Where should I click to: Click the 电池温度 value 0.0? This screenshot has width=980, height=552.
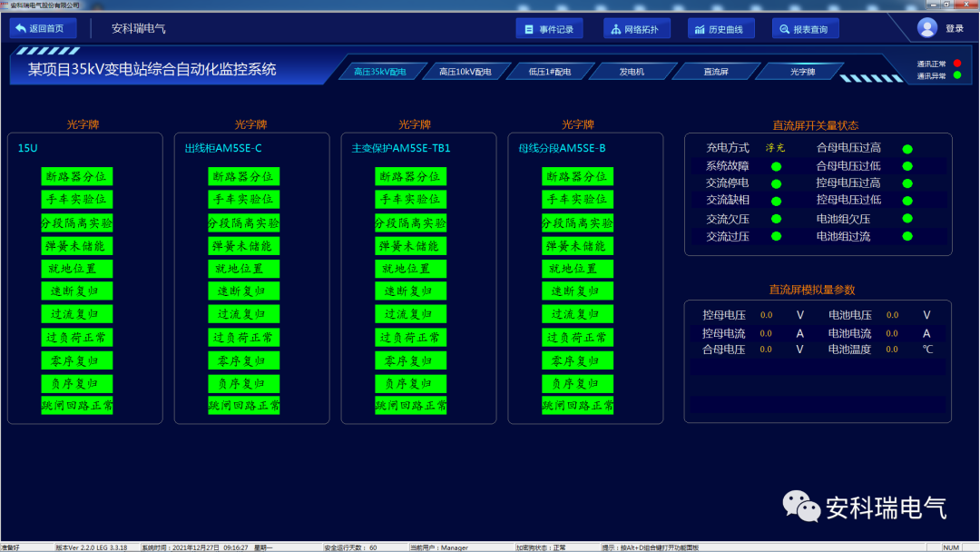[893, 350]
